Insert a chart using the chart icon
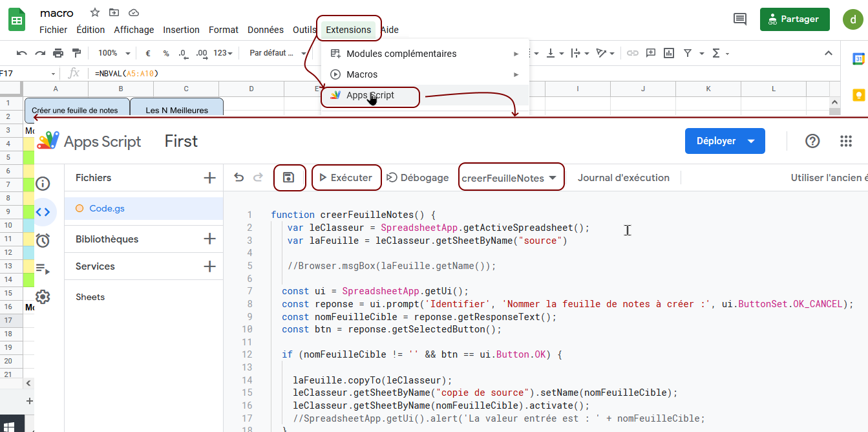Screen dimensions: 868x432 [669, 53]
